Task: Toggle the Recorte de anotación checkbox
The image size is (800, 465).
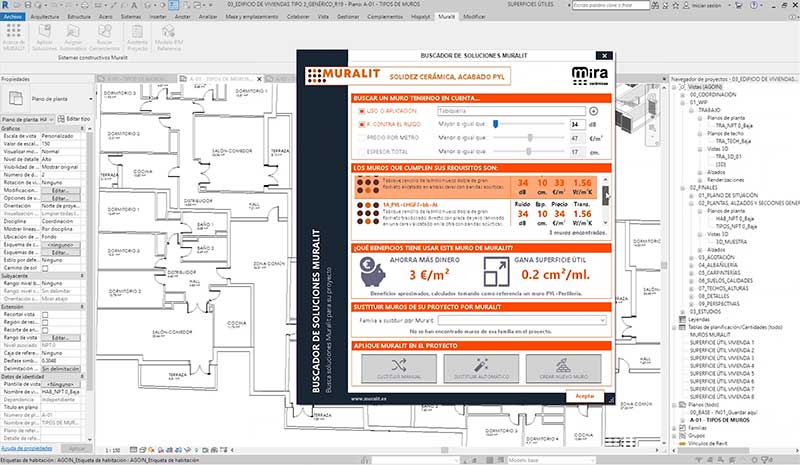Action: 45,330
